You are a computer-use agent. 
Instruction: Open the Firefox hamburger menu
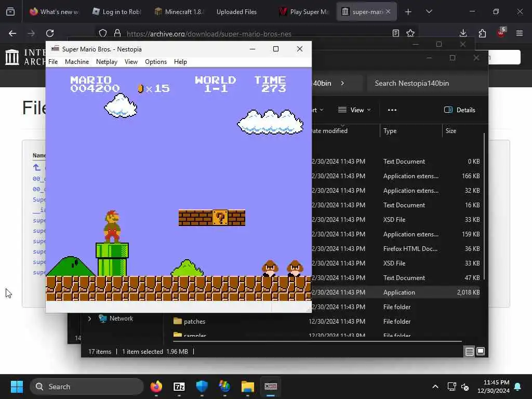(x=520, y=33)
